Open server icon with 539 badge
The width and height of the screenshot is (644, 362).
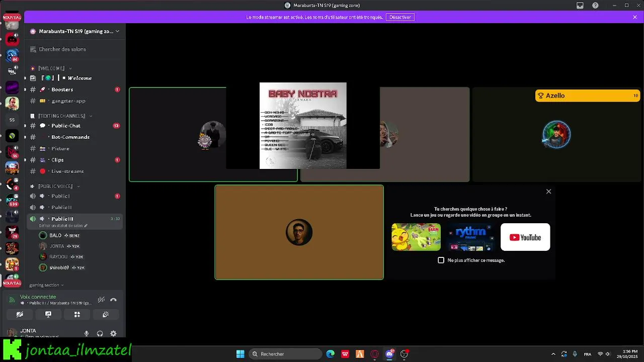click(x=12, y=200)
